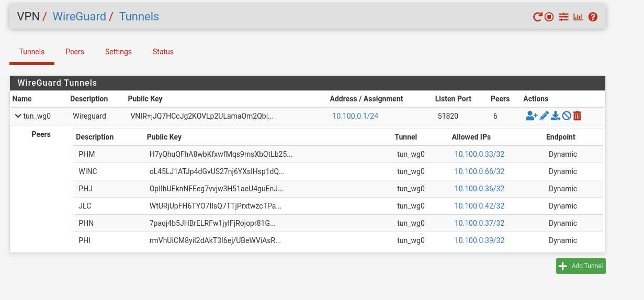Screen dimensions: 644x300
Task: Open PHM allowed IP 10.100.0.33/32
Action: pos(479,154)
